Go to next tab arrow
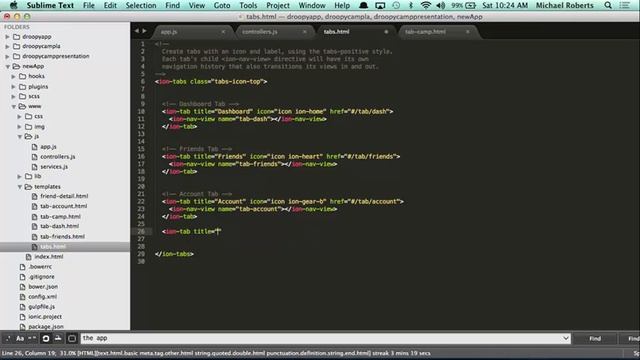Image resolution: width=640 pixels, height=360 pixels. click(x=144, y=31)
